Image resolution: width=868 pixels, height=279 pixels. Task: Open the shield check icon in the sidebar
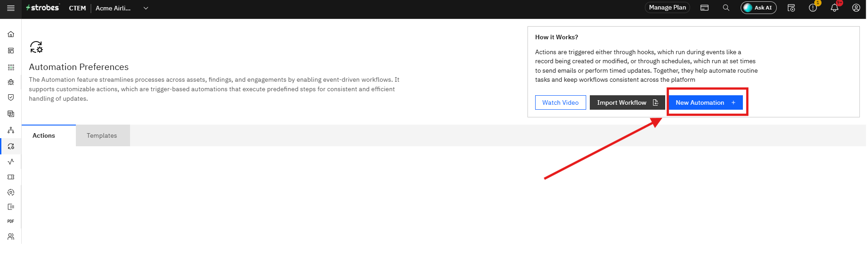11,98
